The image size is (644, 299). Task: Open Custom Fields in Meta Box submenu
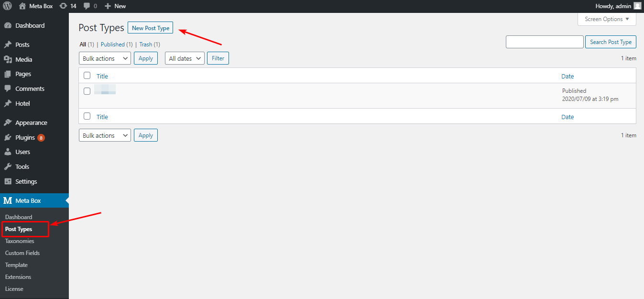tap(22, 253)
